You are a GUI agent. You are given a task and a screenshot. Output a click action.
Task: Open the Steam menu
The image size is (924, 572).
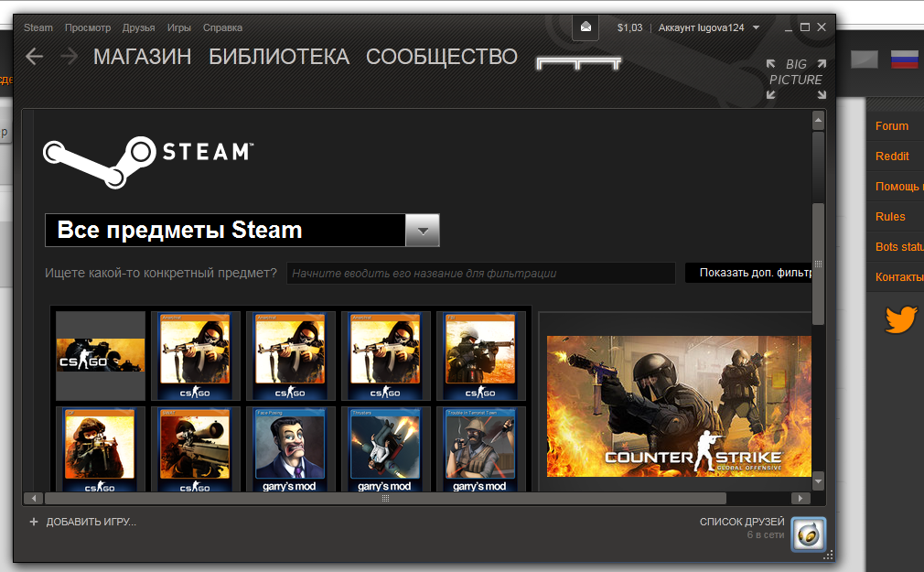38,27
